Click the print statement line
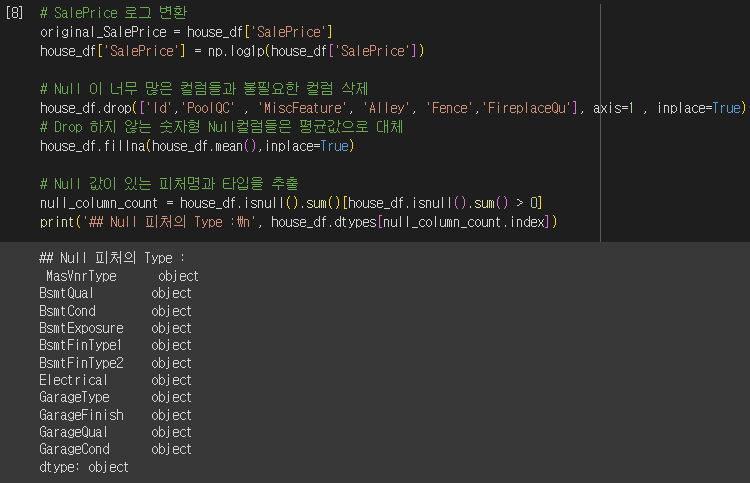Screen dimensions: 750x483 pyautogui.click(x=298, y=222)
